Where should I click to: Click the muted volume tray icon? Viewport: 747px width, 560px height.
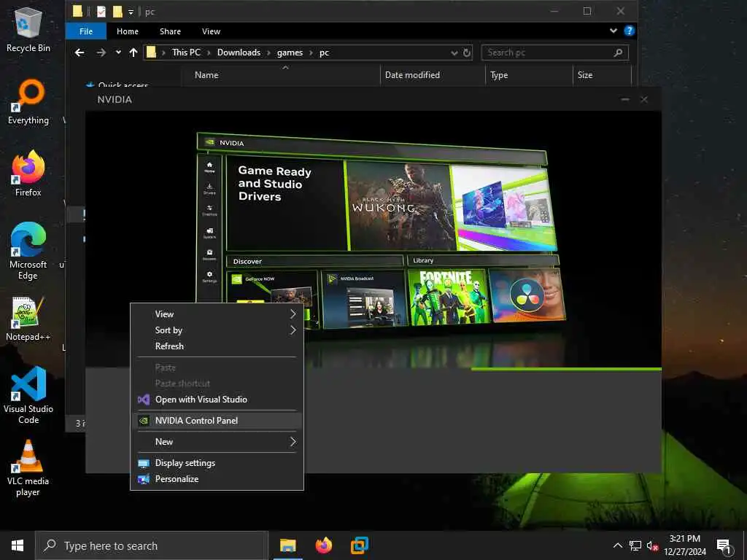pos(652,545)
